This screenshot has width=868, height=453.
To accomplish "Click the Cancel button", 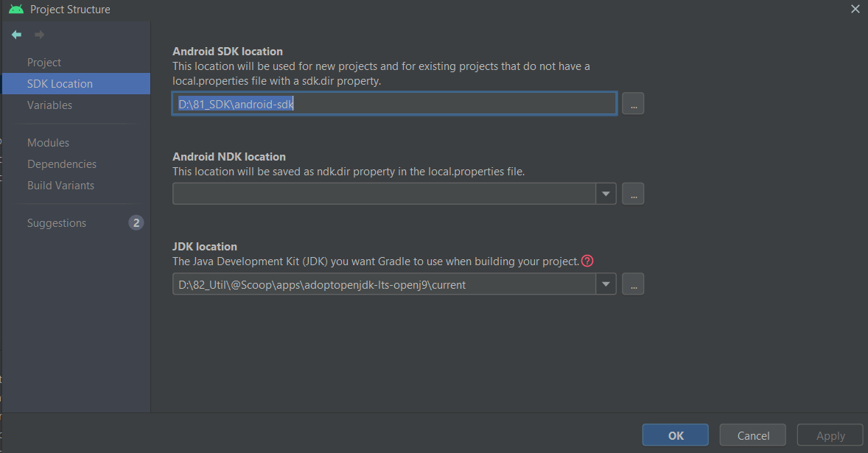I will (753, 435).
